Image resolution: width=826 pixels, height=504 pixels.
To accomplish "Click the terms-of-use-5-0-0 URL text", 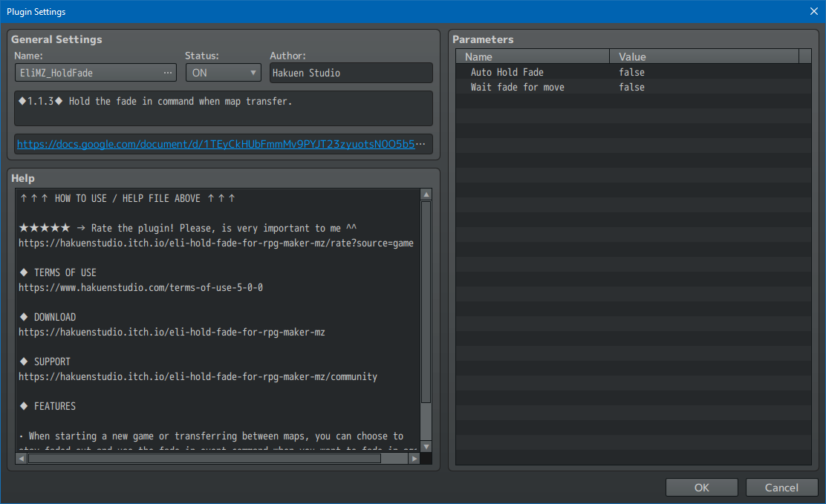I will click(x=140, y=287).
